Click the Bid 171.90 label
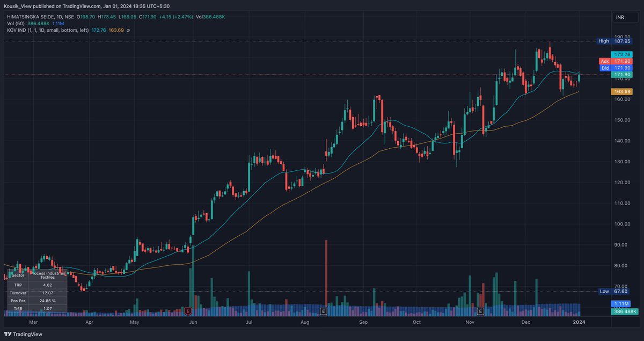 [x=615, y=68]
